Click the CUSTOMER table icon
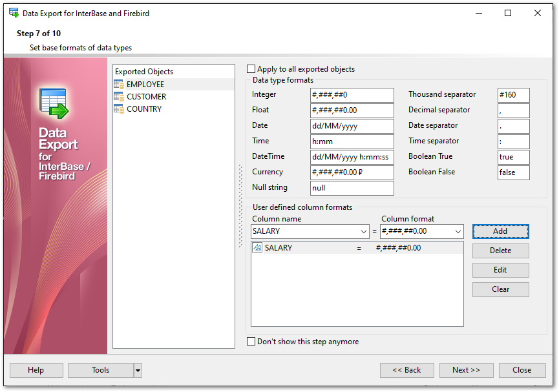 coord(119,97)
